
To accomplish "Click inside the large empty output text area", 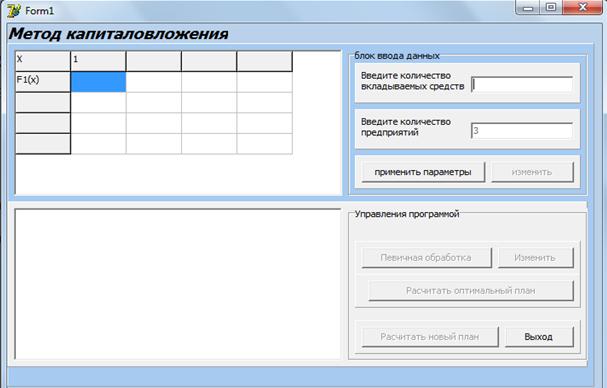I will [x=178, y=284].
